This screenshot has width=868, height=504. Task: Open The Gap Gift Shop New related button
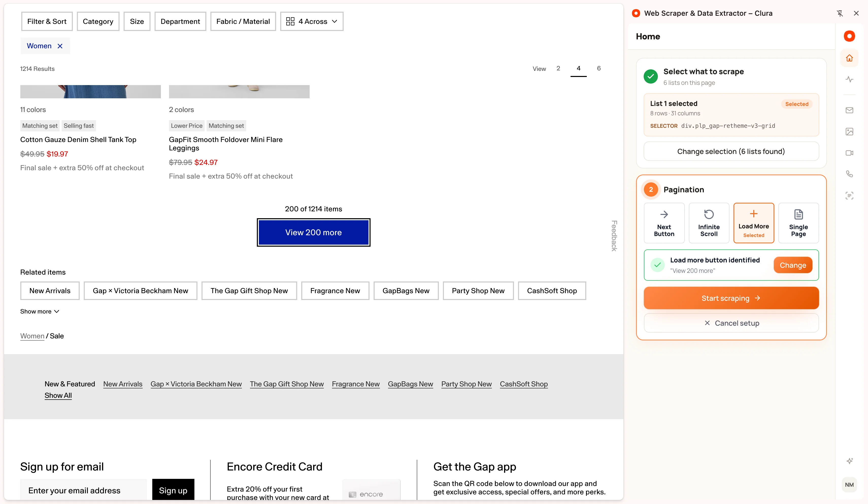[x=249, y=291]
